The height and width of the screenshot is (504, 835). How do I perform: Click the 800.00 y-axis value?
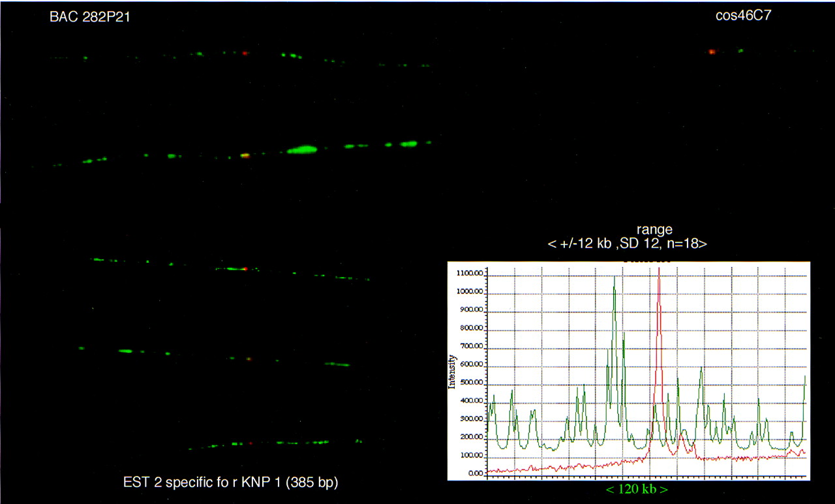(x=471, y=328)
